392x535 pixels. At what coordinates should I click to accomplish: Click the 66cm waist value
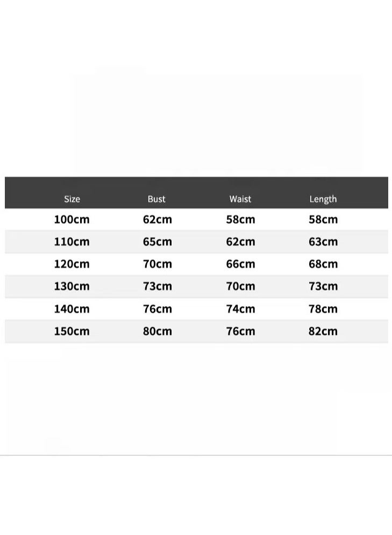(x=241, y=264)
